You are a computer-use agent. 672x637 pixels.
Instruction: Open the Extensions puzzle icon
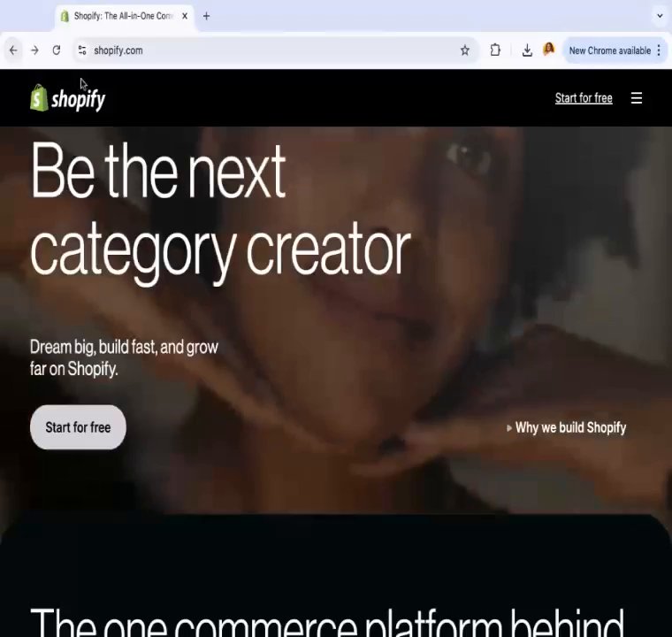(x=495, y=50)
